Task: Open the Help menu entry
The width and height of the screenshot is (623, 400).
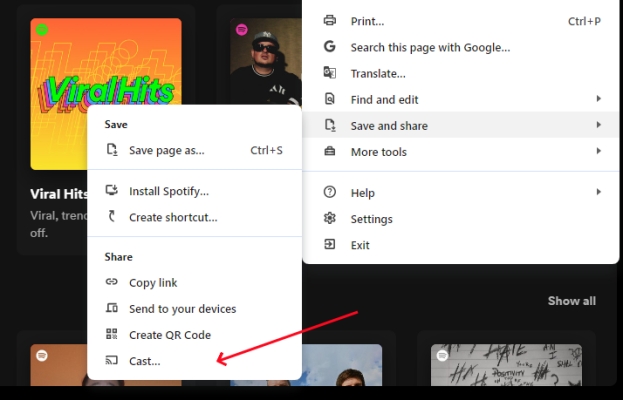Action: 461,193
